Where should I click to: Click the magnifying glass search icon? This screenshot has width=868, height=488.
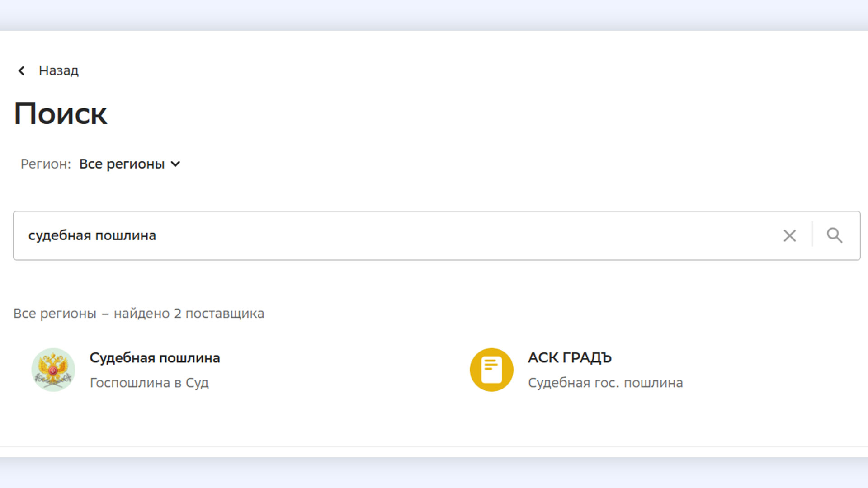click(x=834, y=235)
